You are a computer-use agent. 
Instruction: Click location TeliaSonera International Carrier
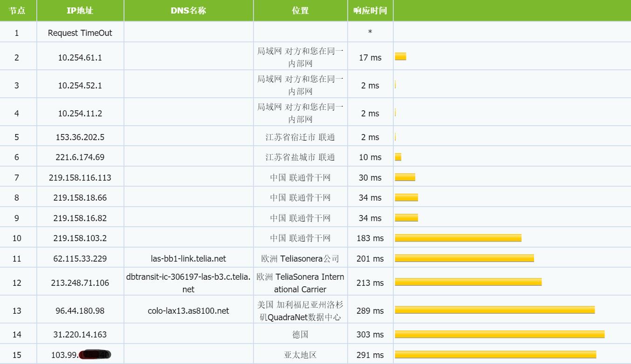301,283
